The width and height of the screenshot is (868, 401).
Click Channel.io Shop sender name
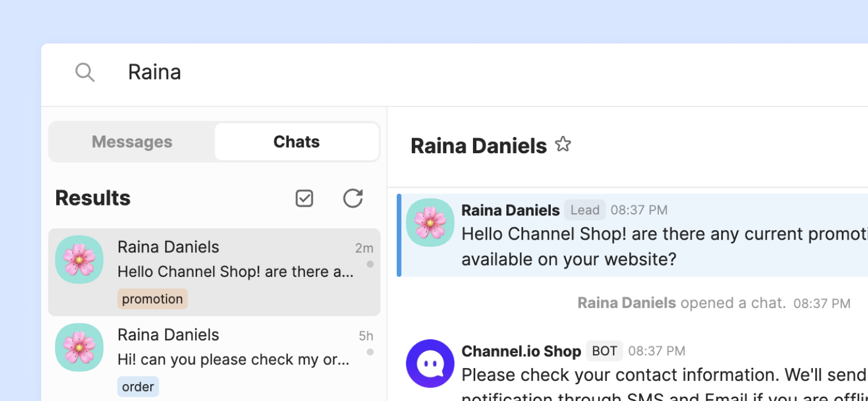pos(521,351)
